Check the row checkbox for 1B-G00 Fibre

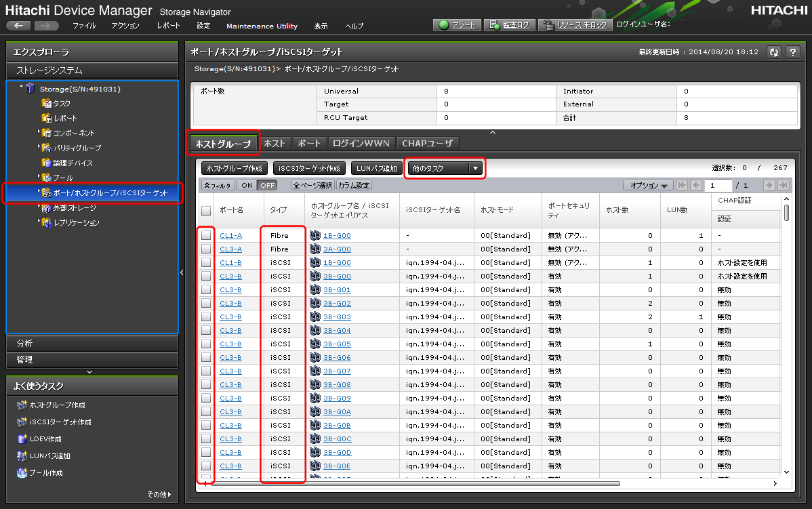[x=206, y=235]
